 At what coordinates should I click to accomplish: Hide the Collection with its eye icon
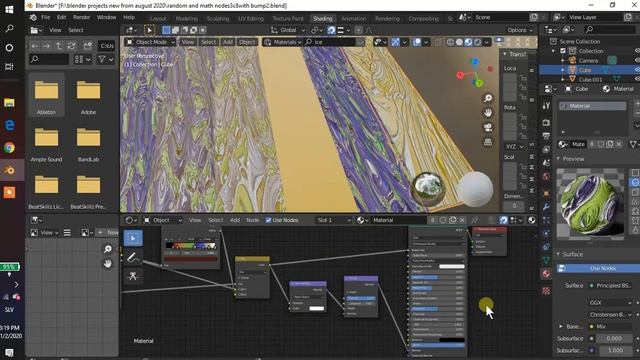pos(637,51)
